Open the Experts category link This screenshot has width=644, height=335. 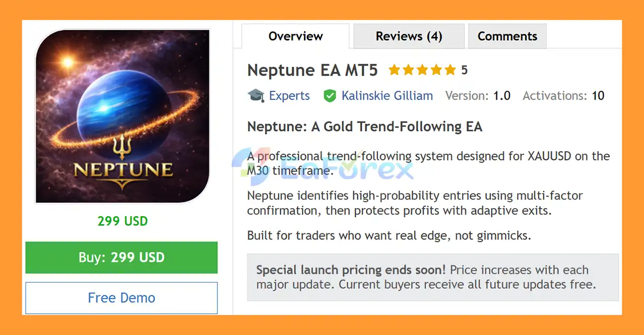pyautogui.click(x=289, y=96)
